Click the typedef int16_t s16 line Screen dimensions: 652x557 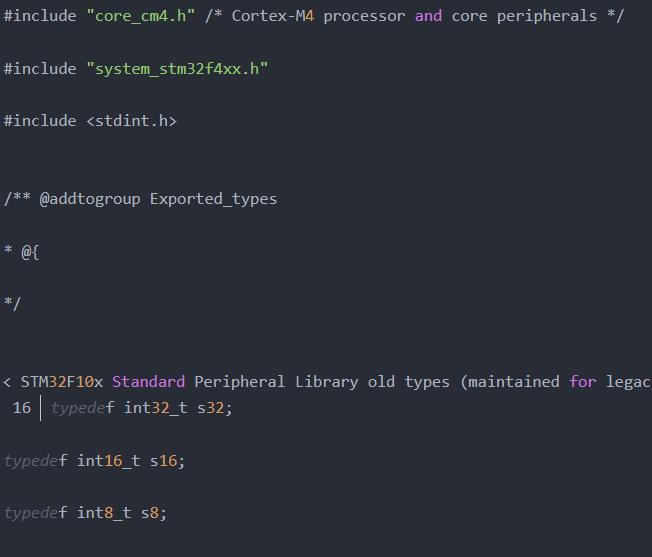[94, 461]
